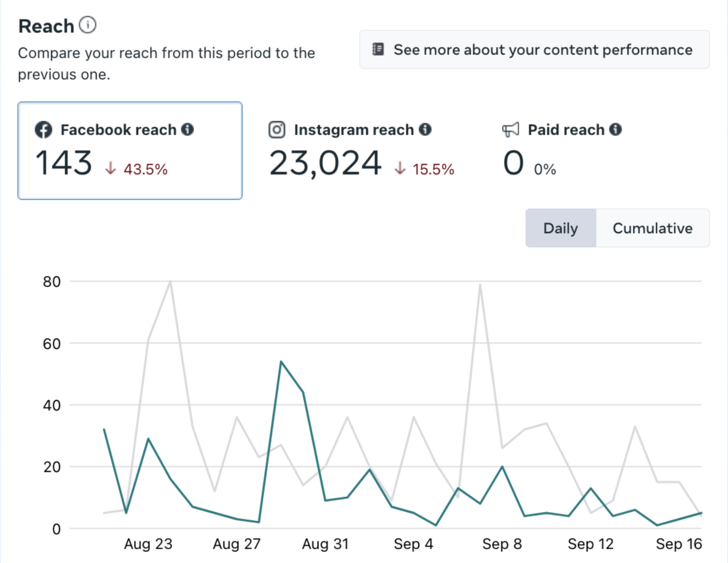
Task: Switch to the Daily view
Action: [x=560, y=228]
